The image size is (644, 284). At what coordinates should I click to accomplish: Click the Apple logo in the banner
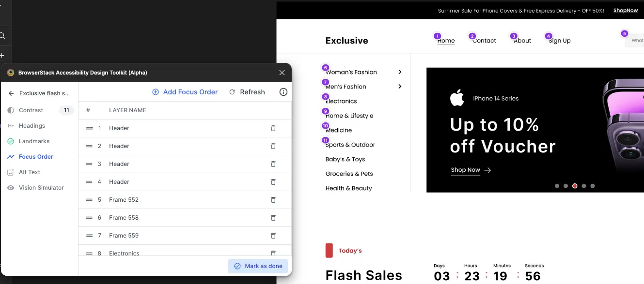pos(457,98)
